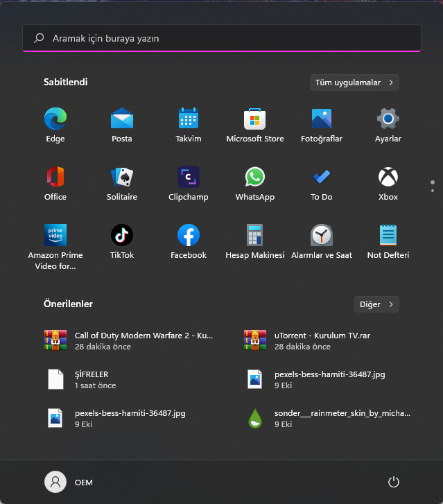
Task: Launch Clipchamp video editor
Action: click(x=189, y=183)
